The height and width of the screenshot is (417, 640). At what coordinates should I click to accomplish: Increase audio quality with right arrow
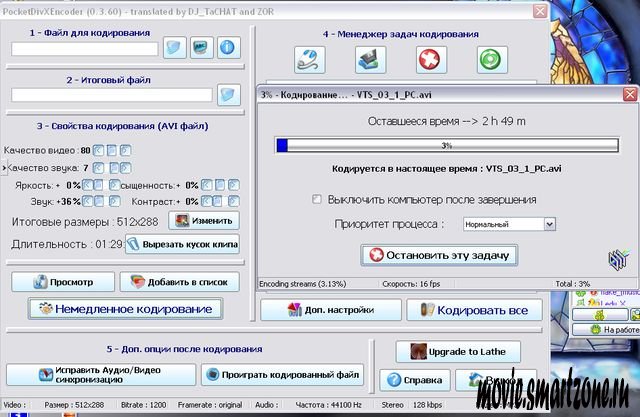click(x=125, y=168)
